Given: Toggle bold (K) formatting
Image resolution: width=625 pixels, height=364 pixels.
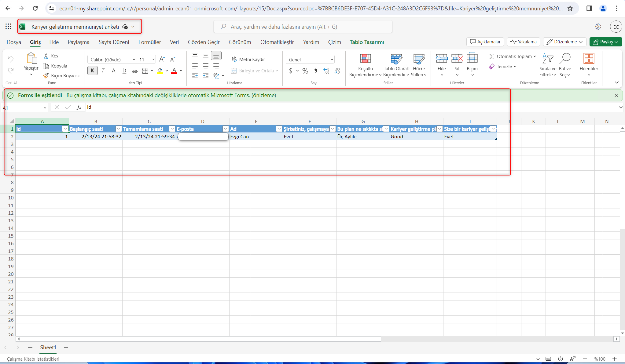Looking at the screenshot, I should (92, 71).
